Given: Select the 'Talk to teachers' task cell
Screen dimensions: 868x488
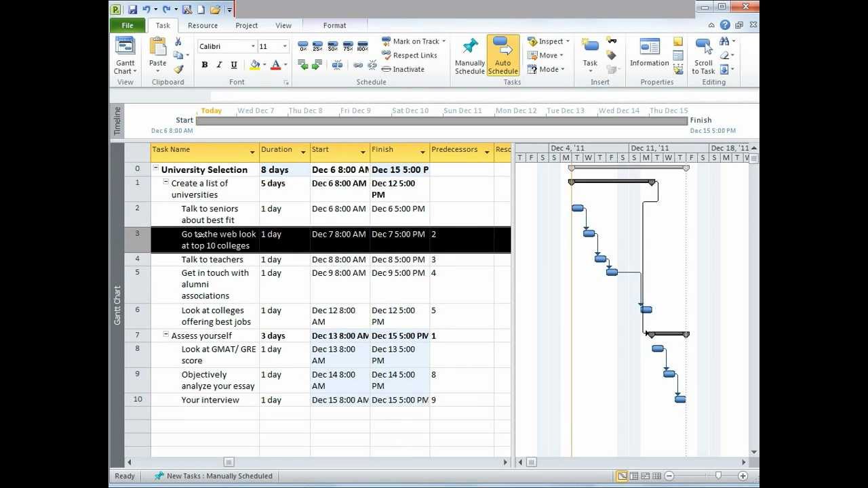Looking at the screenshot, I should [x=212, y=260].
